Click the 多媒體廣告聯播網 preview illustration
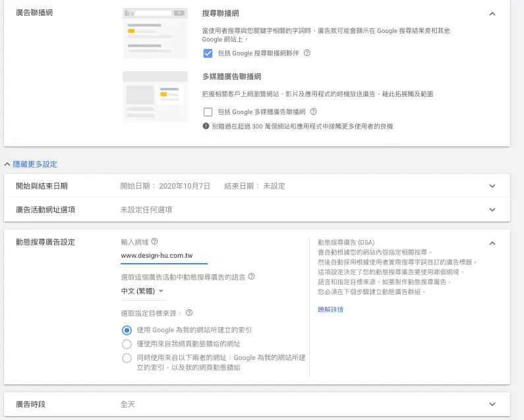 coord(155,97)
